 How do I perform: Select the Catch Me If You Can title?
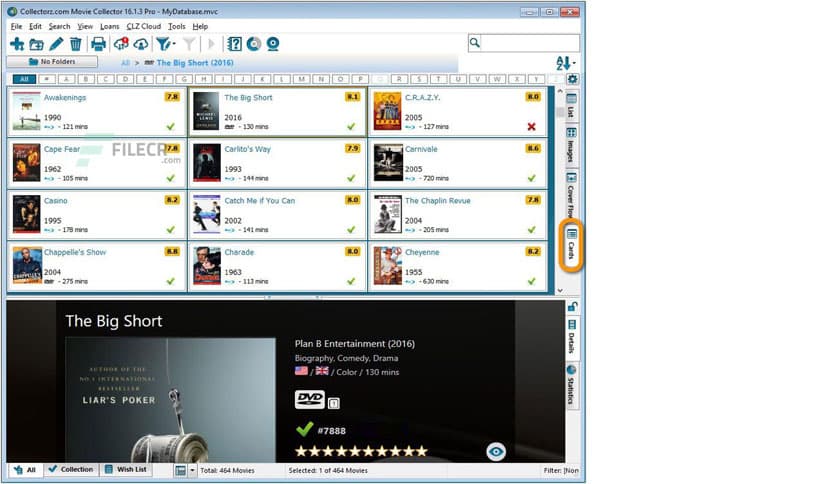pyautogui.click(x=260, y=201)
